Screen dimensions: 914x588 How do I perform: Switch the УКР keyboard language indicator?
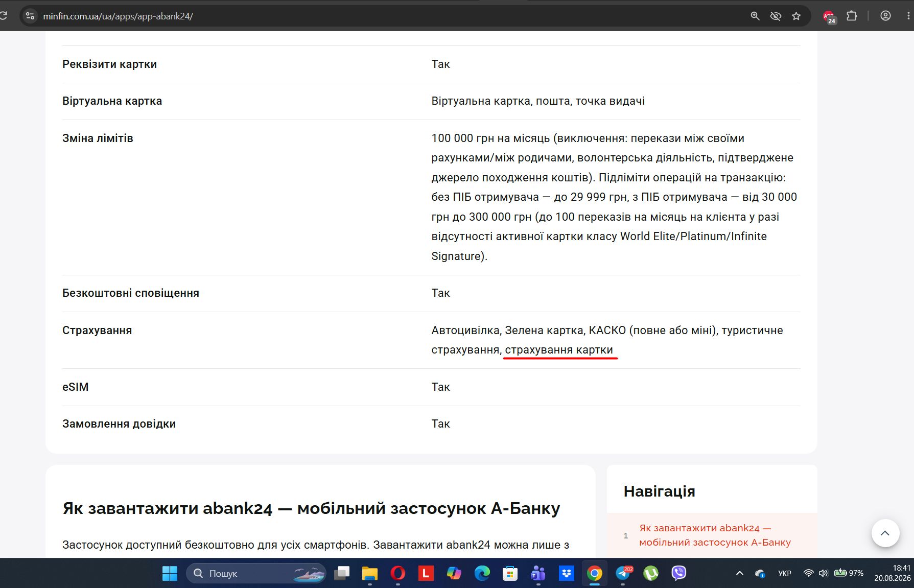pyautogui.click(x=784, y=573)
